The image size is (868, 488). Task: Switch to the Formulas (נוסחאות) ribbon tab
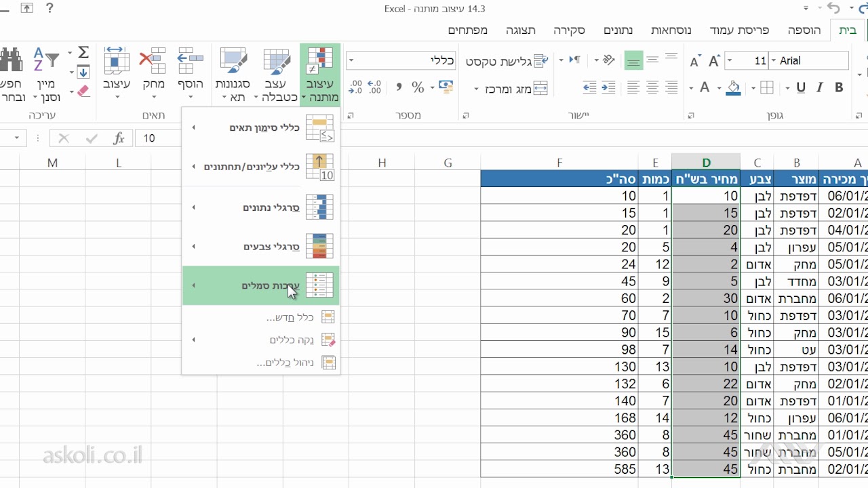[x=671, y=30]
